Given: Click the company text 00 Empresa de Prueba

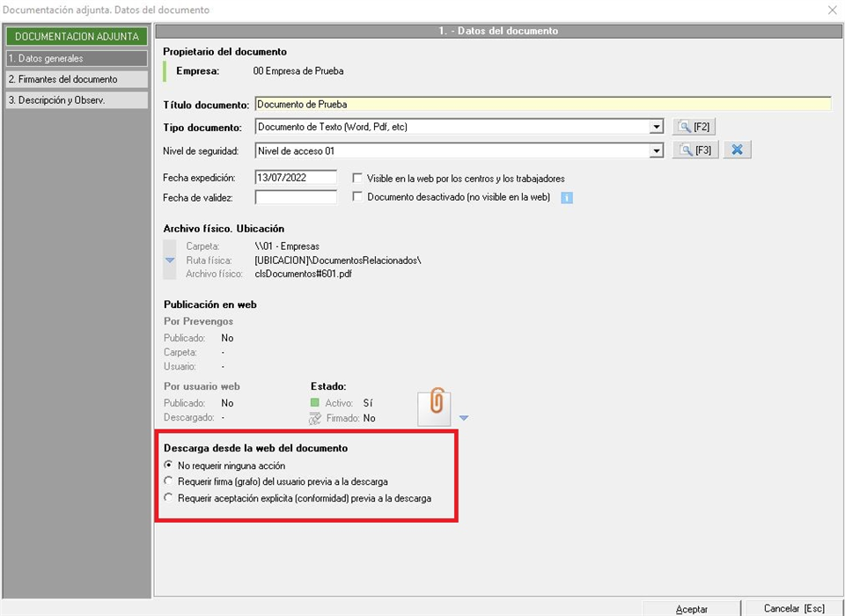Looking at the screenshot, I should point(298,71).
